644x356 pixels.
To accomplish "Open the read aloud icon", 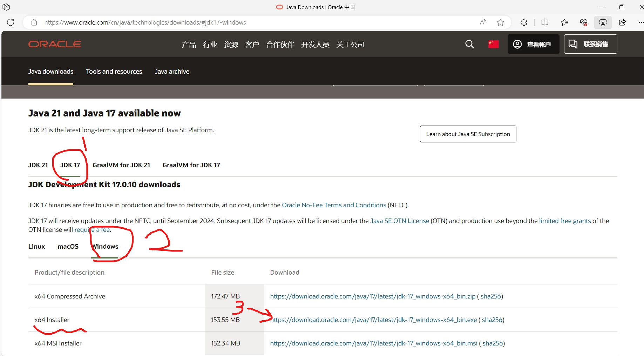I will pyautogui.click(x=483, y=22).
